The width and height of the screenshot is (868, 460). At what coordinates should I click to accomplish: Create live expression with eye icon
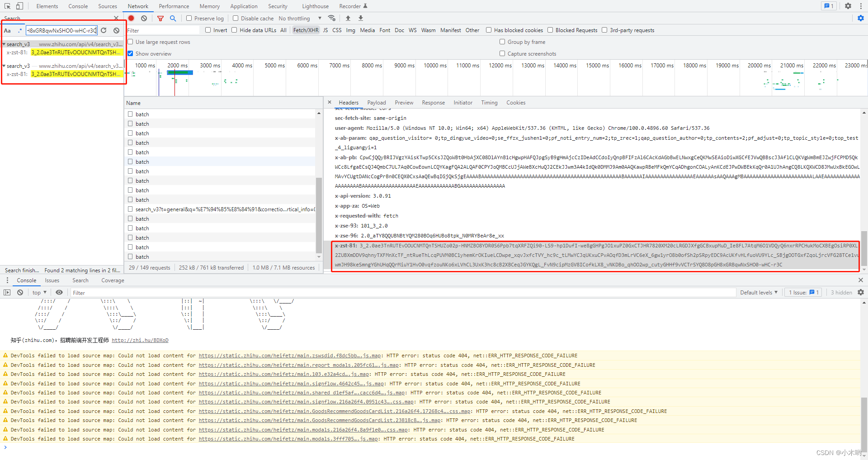click(x=59, y=292)
